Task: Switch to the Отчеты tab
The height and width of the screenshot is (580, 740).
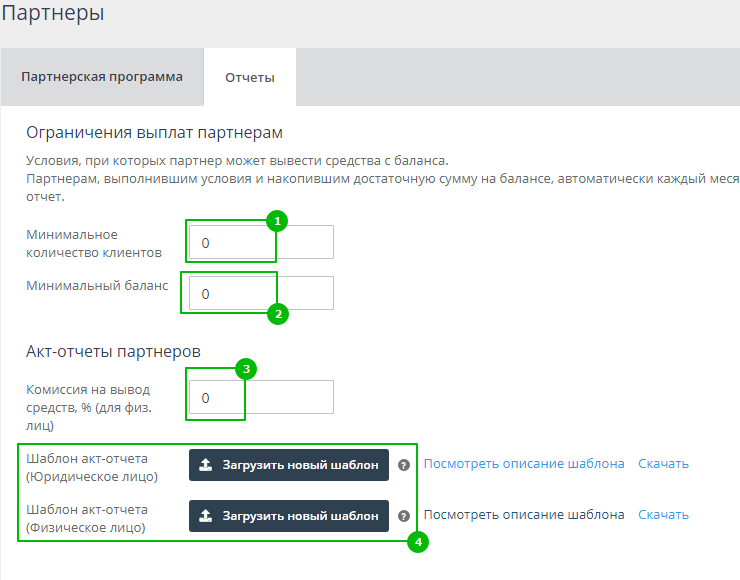Action: tap(250, 77)
